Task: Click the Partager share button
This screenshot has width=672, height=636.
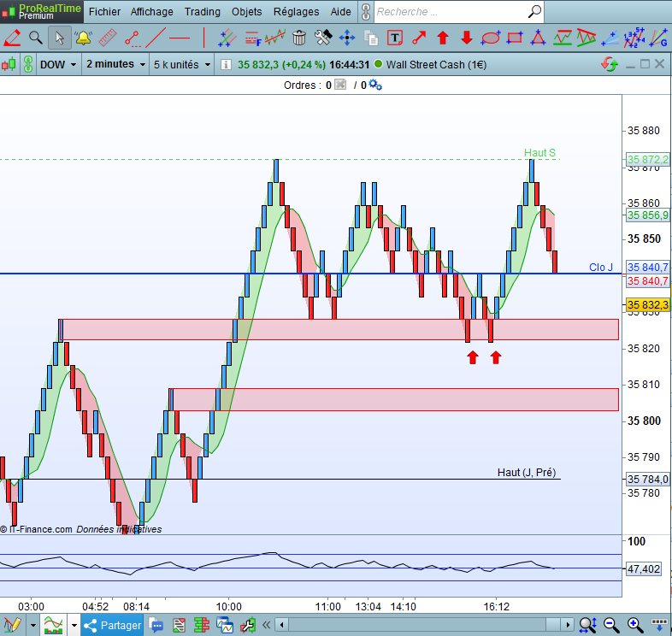Action: pyautogui.click(x=112, y=625)
